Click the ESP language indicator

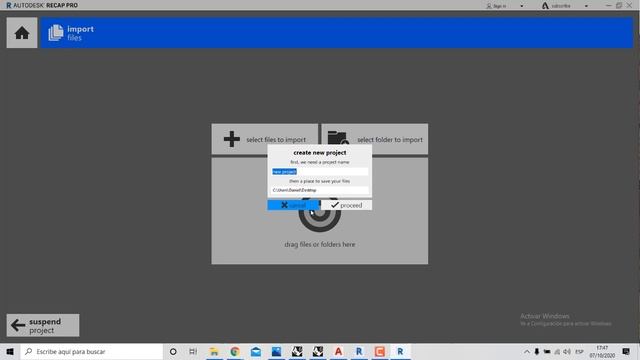tap(579, 351)
